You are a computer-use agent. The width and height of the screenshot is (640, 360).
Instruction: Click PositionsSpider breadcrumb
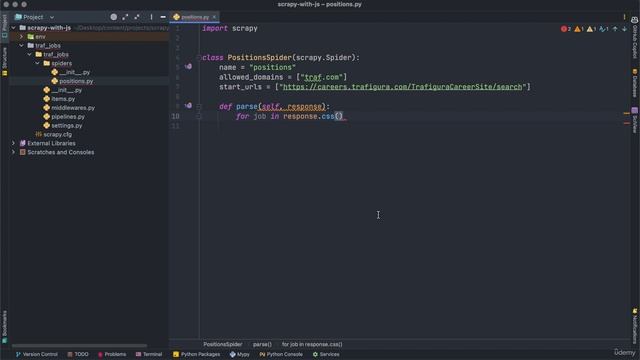point(222,344)
